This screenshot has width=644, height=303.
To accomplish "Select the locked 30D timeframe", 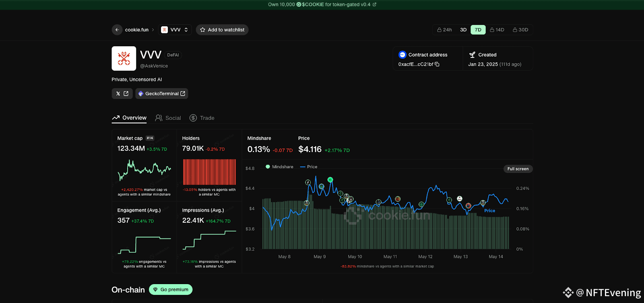I will click(x=520, y=30).
